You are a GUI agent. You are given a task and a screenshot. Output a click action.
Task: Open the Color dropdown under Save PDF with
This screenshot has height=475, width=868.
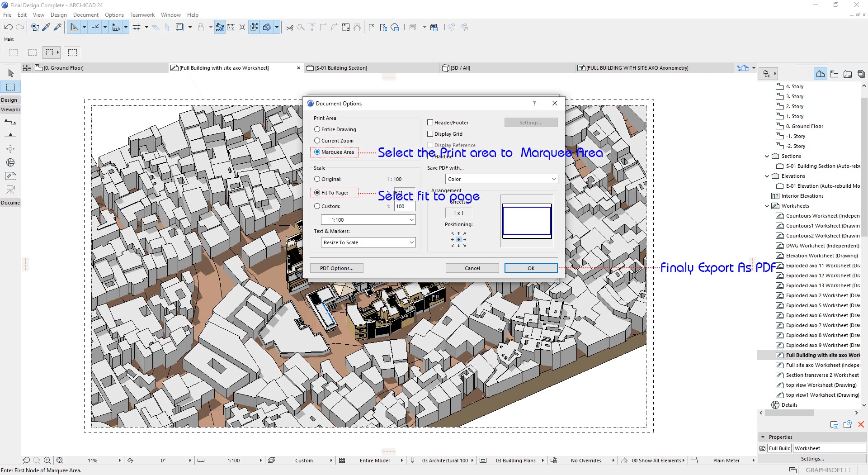[x=501, y=179]
